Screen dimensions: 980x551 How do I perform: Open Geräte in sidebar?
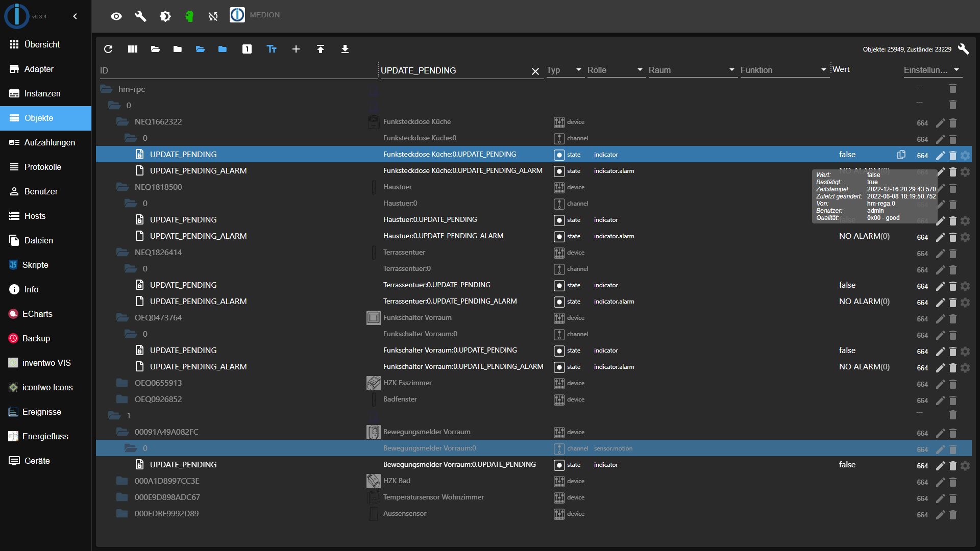46,461
